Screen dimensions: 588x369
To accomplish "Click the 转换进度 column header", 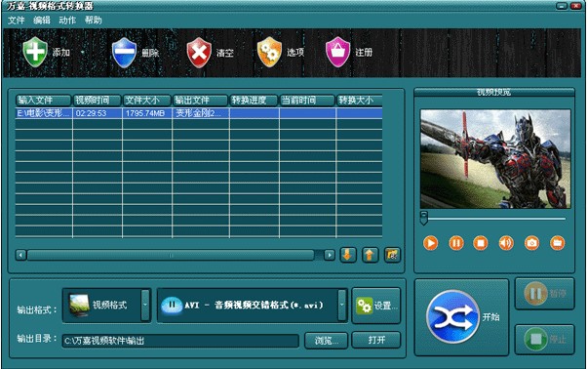I will 254,101.
